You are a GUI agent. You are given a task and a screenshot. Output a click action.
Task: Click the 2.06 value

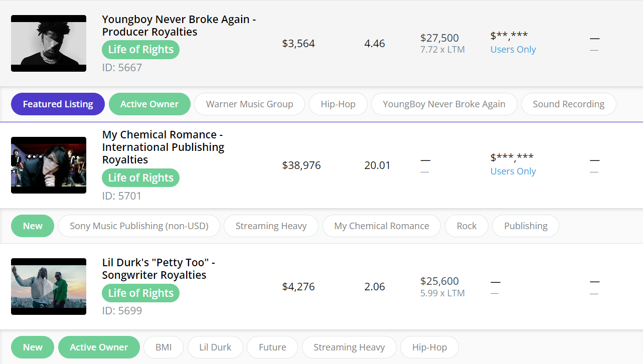pos(375,287)
